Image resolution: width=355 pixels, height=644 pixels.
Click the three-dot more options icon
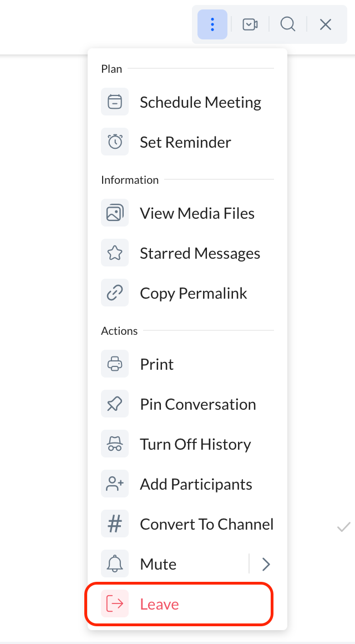[x=212, y=24]
